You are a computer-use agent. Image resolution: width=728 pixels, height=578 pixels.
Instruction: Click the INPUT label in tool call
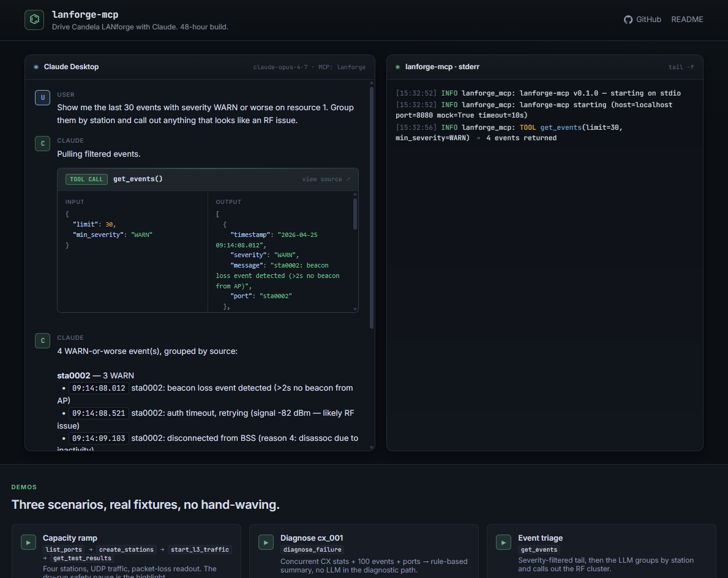pyautogui.click(x=75, y=202)
